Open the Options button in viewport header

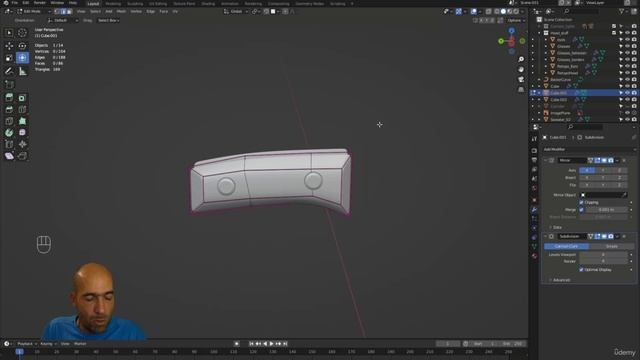515,20
